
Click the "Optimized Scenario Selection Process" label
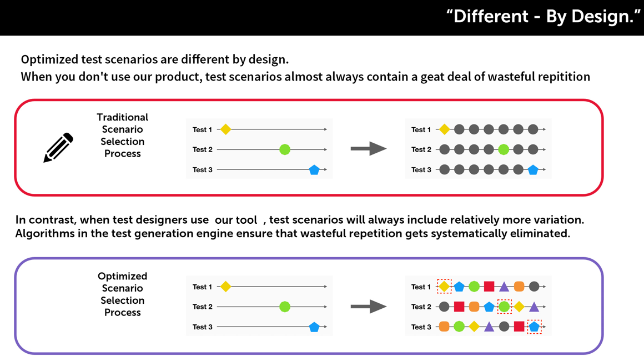[x=122, y=294]
